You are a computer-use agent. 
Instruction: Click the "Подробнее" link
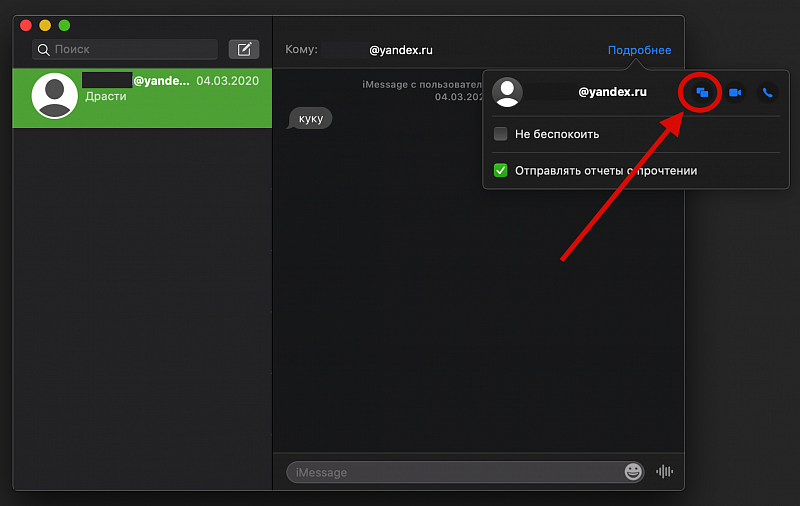(x=639, y=50)
